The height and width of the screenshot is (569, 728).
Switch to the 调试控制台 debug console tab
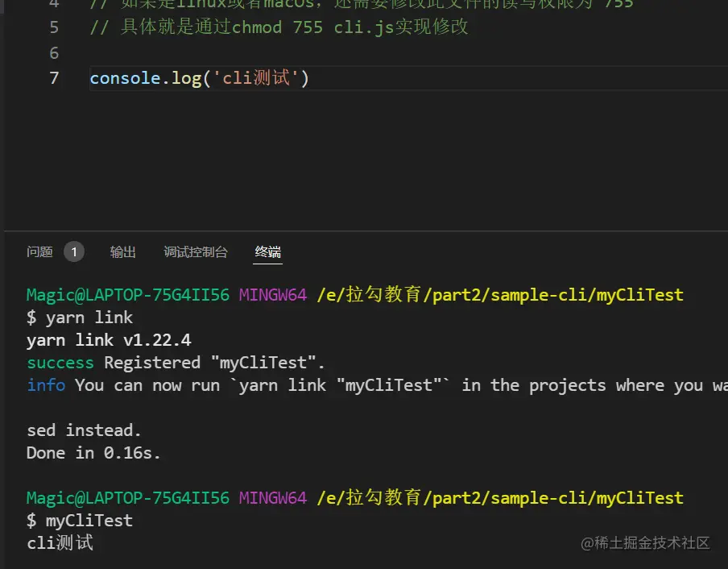(x=196, y=252)
